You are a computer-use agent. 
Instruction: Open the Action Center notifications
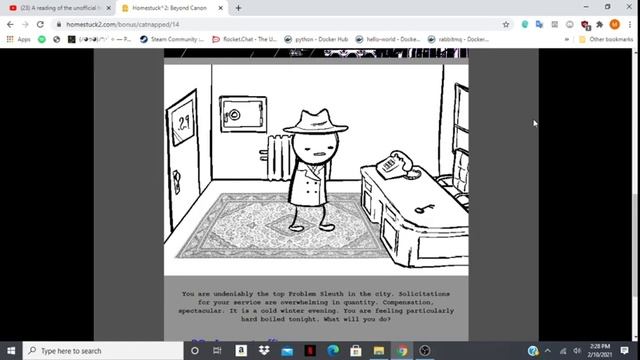624,351
